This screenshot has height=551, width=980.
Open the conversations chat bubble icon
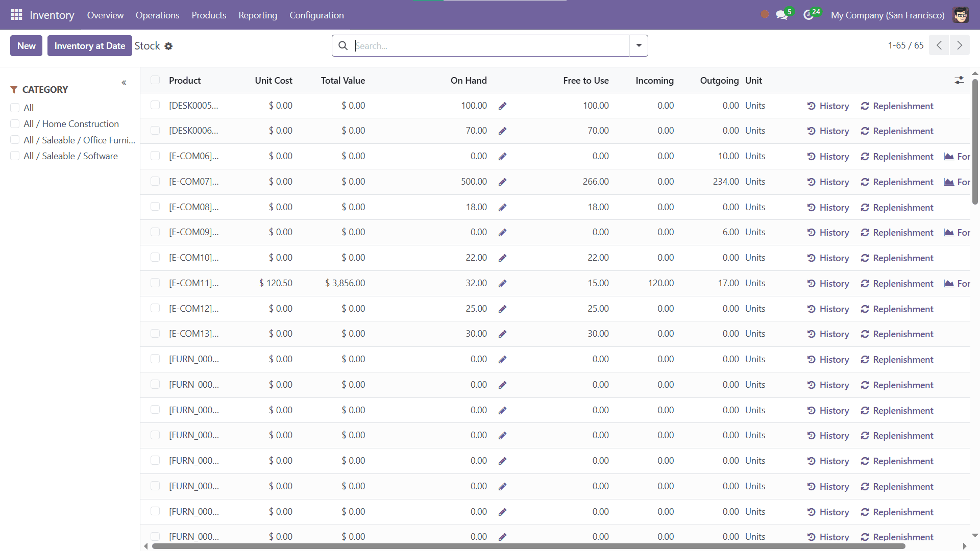[782, 15]
